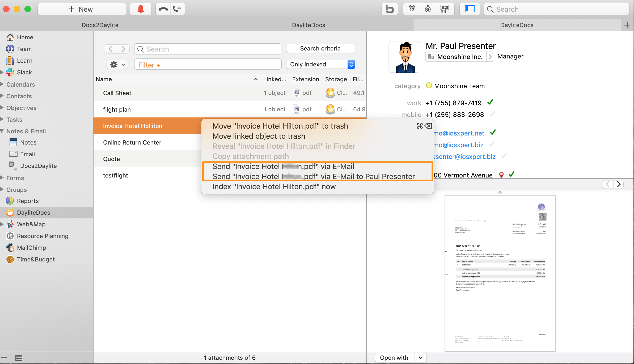Open the Open with dropdown arrow
Screen dimensions: 634x364
point(420,358)
